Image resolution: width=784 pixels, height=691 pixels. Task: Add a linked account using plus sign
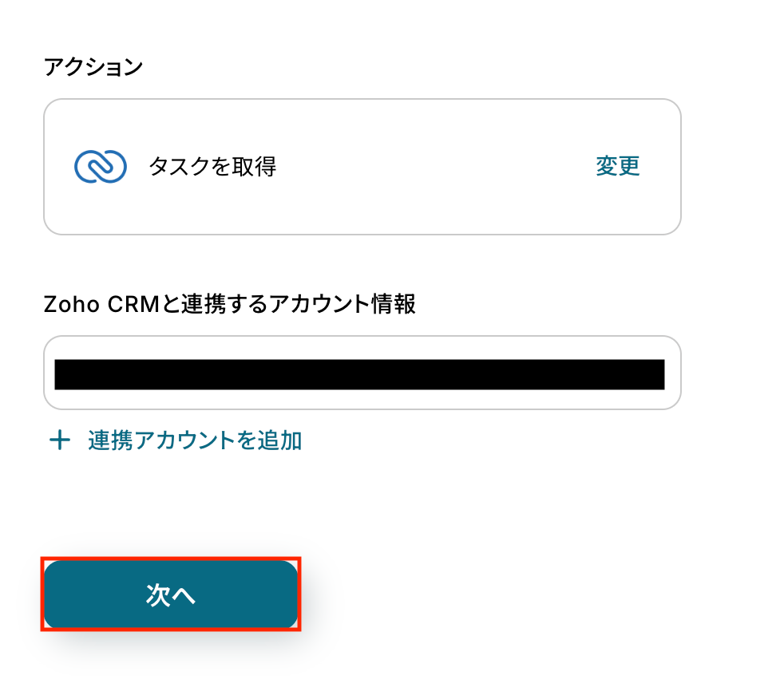pos(60,440)
